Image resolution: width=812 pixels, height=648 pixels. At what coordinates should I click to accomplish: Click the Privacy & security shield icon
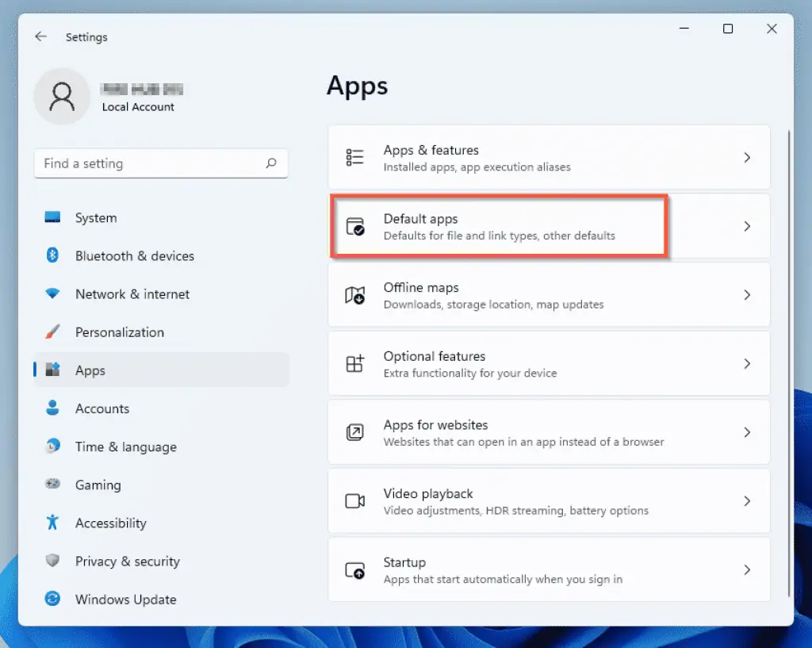pos(52,561)
